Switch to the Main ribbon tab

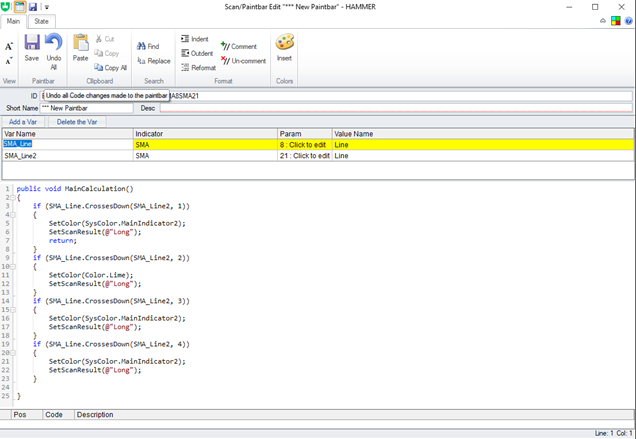13,21
